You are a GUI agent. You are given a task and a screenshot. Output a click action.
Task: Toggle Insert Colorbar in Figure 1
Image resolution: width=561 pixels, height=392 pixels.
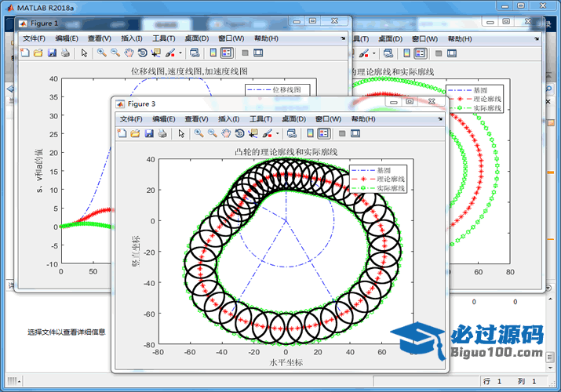coord(213,53)
